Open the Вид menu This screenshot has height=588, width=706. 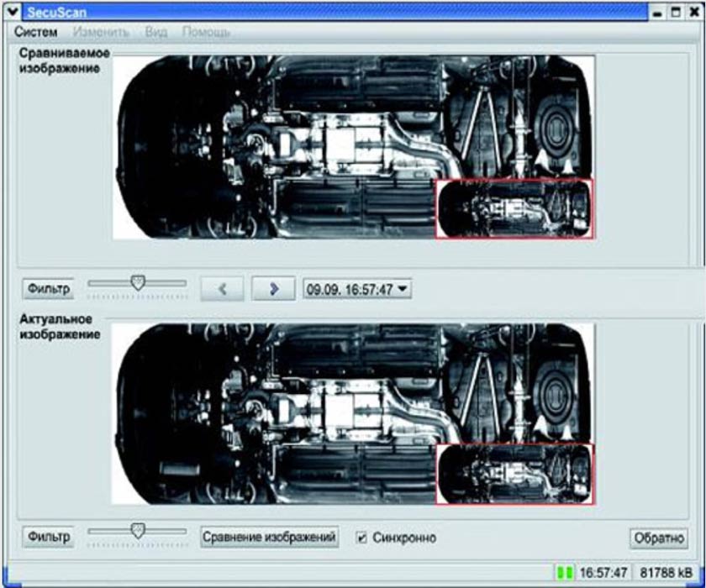point(155,33)
